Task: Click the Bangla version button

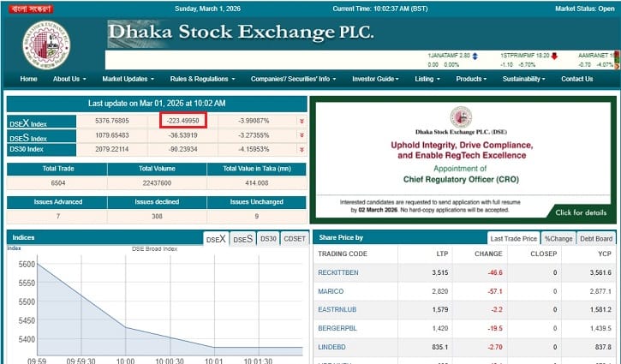Action: [28, 8]
